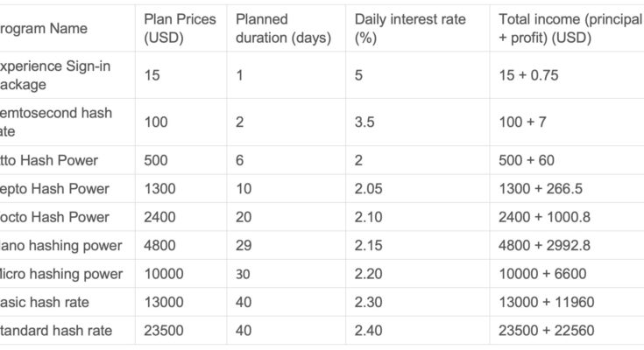Screen dimensions: 644x350
Task: Click the 23500 plan price cell
Action: (164, 330)
